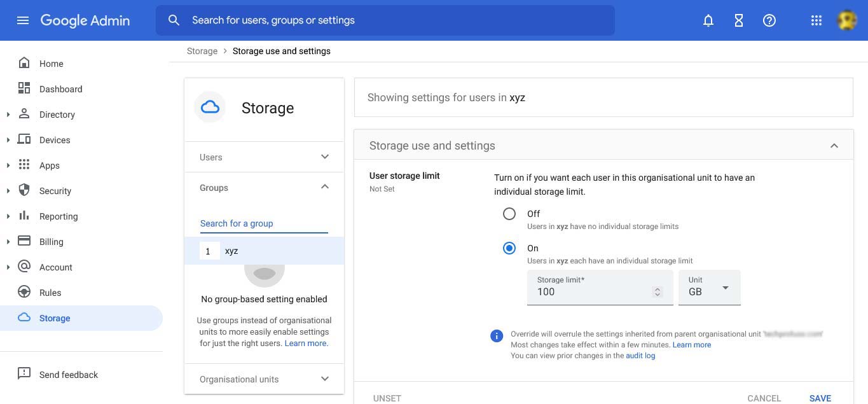
Task: Expand the Organisational units section
Action: (324, 379)
